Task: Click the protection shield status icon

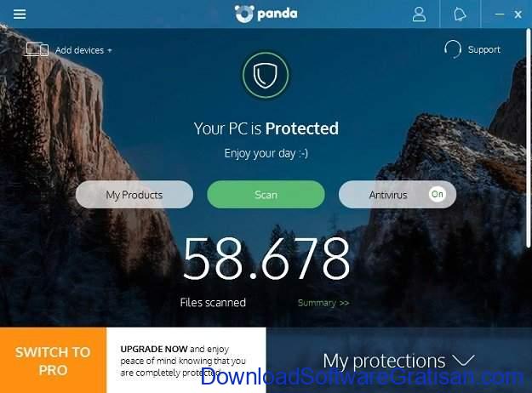Action: coord(266,75)
